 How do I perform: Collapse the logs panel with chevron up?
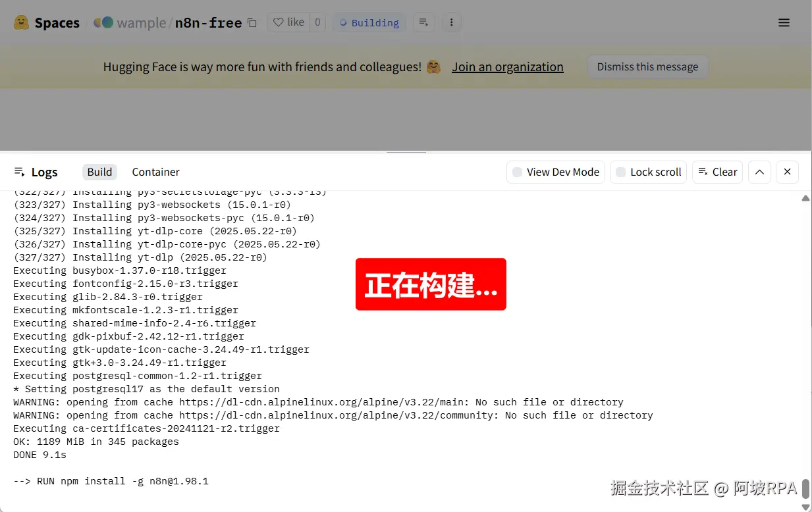pos(759,172)
